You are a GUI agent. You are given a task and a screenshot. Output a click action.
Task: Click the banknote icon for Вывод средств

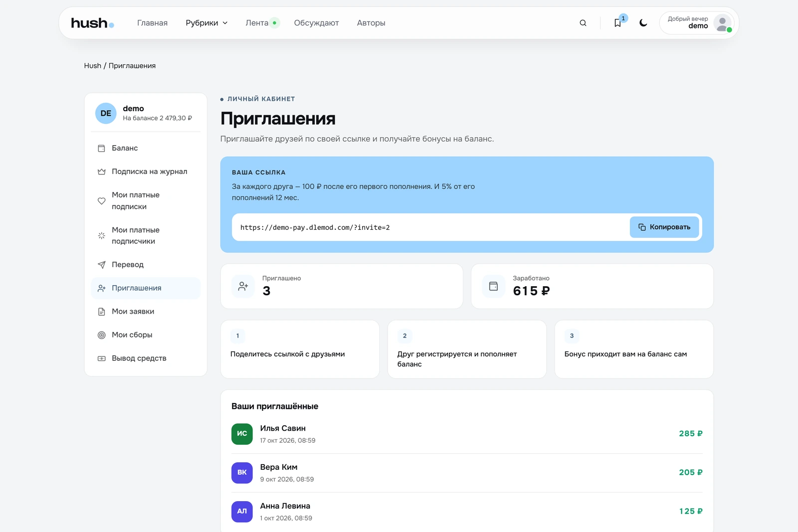coord(102,358)
